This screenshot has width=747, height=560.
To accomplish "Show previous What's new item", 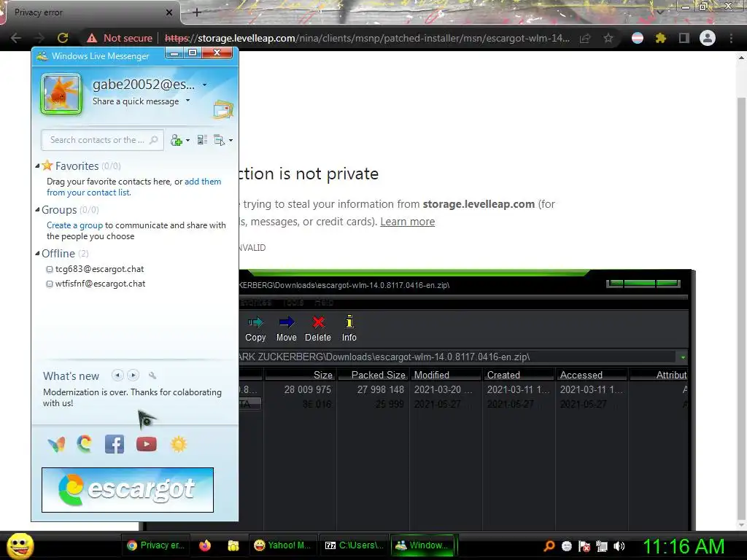I will coord(117,376).
